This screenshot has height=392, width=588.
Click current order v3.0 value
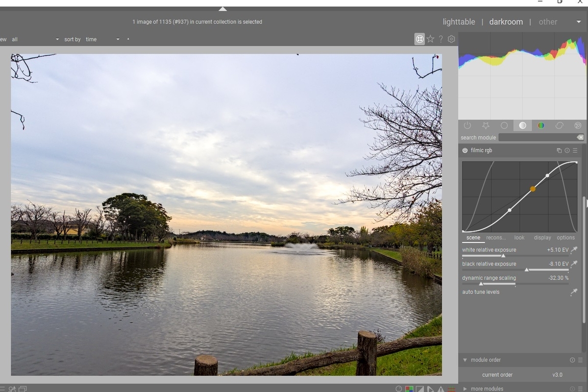[558, 375]
